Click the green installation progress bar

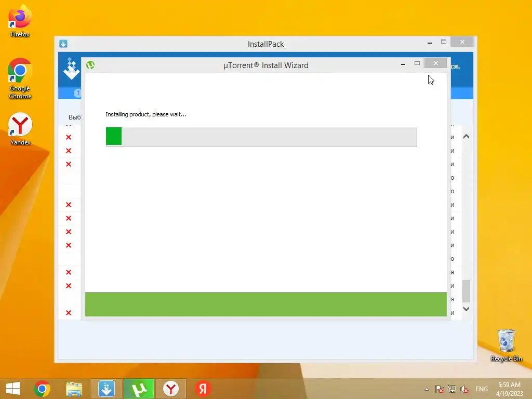click(x=261, y=137)
